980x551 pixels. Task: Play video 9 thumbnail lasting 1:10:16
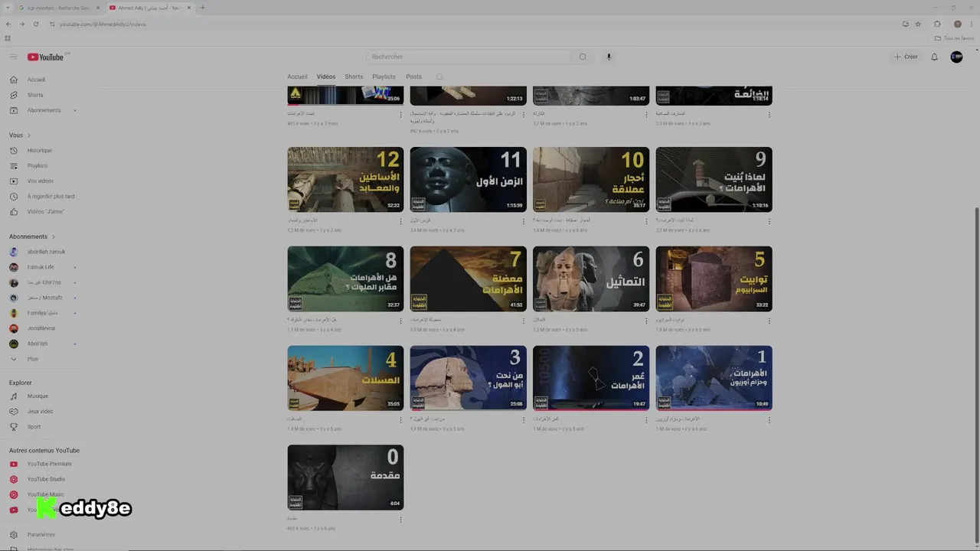click(714, 179)
